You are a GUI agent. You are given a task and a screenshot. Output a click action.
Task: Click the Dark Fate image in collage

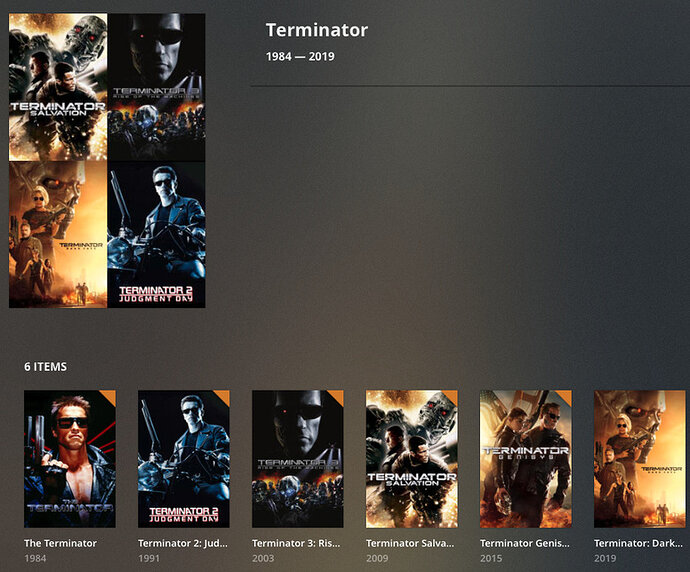click(x=58, y=235)
